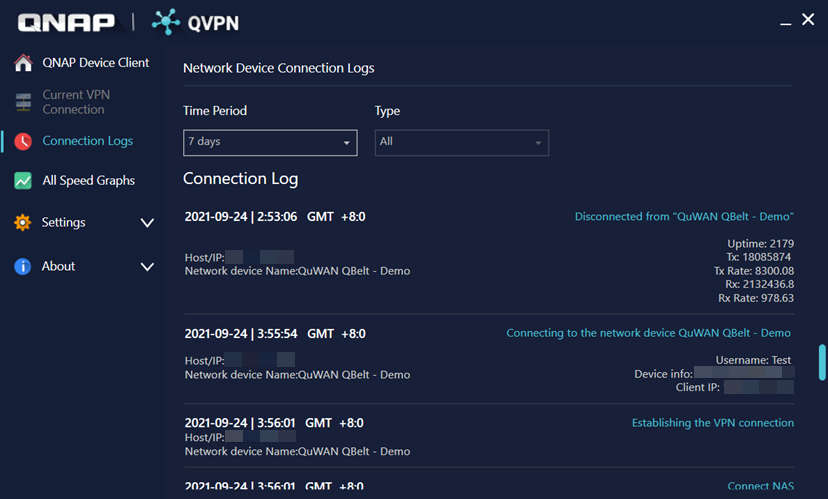Image resolution: width=828 pixels, height=499 pixels.
Task: Click the Current VPN Connection server icon
Action: tap(23, 102)
